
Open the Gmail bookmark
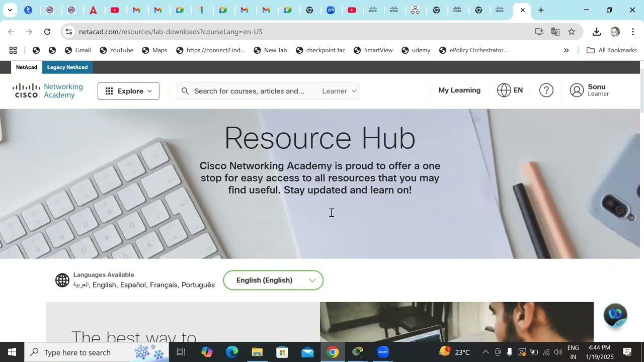78,50
